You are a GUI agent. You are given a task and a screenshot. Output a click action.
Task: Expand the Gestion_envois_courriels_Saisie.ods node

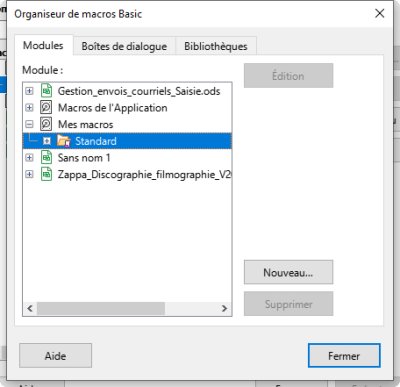pyautogui.click(x=29, y=91)
